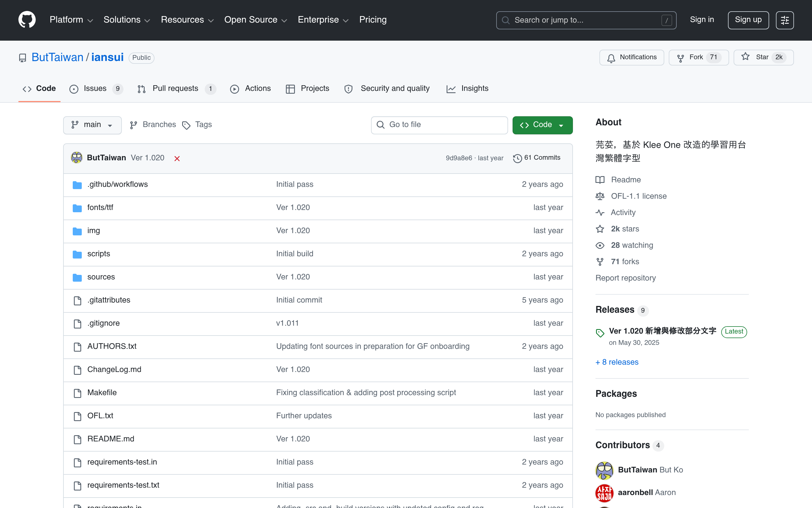Image resolution: width=812 pixels, height=508 pixels.
Task: Open the .gitignore file
Action: [103, 323]
